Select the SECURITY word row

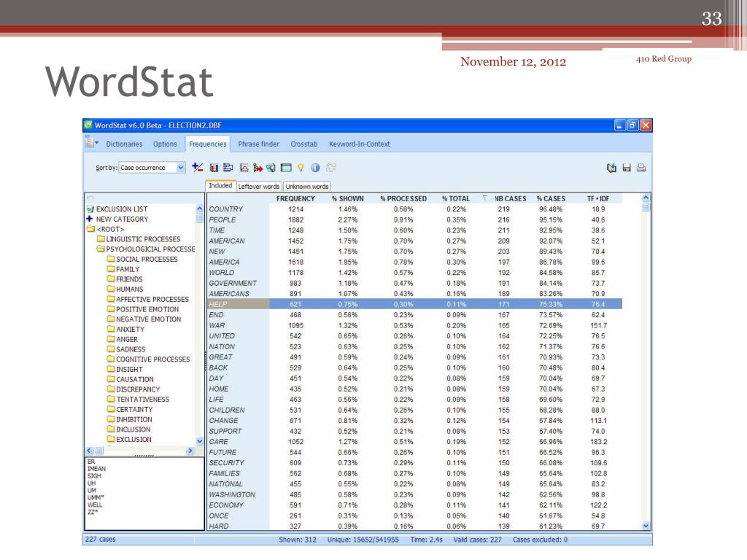(414, 462)
